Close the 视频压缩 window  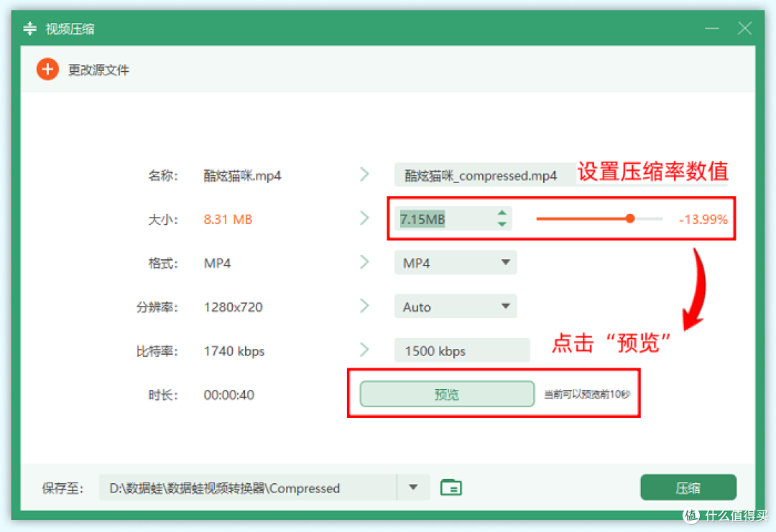744,28
